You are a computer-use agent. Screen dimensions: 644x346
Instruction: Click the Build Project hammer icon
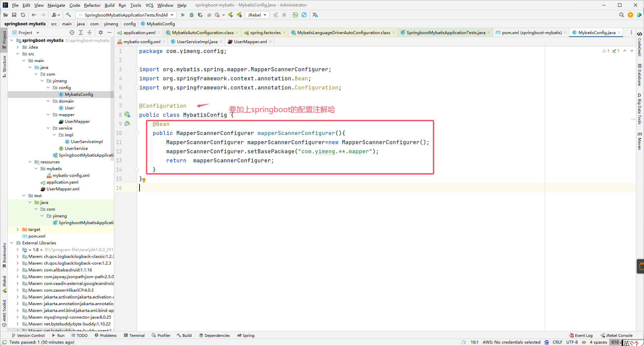69,15
